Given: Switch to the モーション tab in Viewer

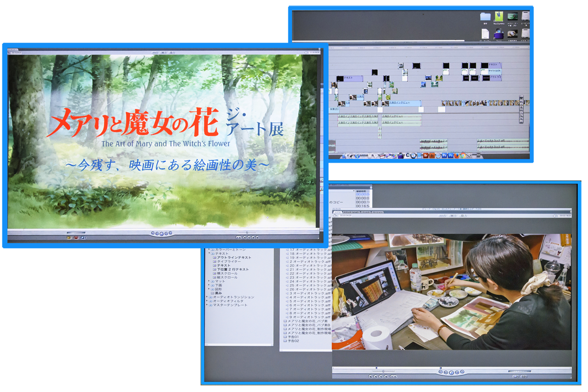Looking at the screenshot, I should click(x=377, y=212).
